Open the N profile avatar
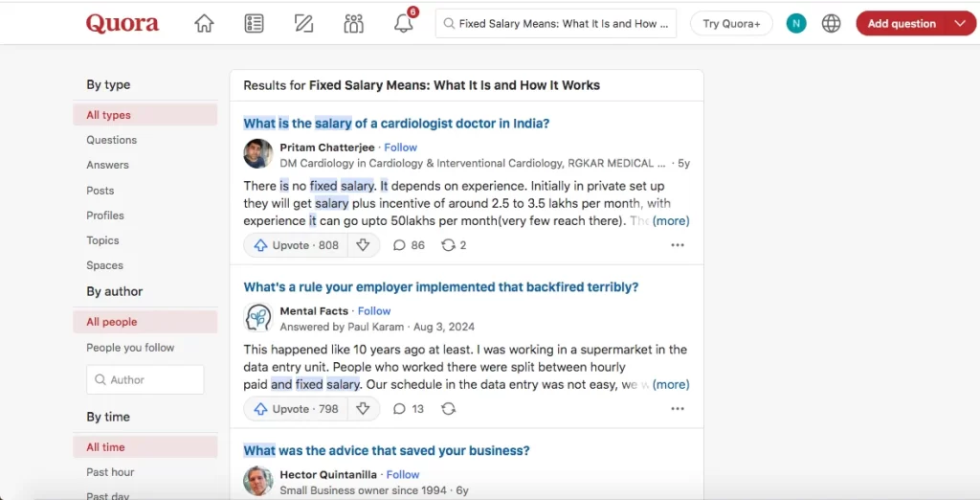 coord(795,24)
